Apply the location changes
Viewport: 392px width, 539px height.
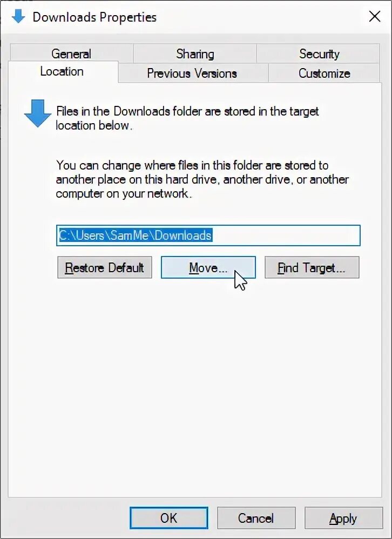pyautogui.click(x=343, y=518)
